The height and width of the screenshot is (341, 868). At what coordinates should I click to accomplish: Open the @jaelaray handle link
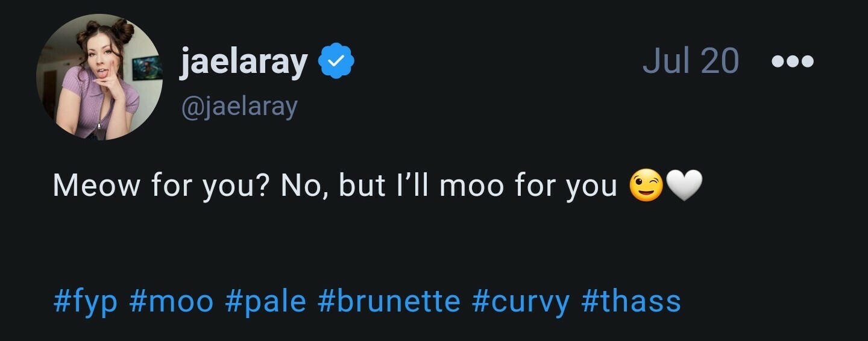click(x=239, y=107)
